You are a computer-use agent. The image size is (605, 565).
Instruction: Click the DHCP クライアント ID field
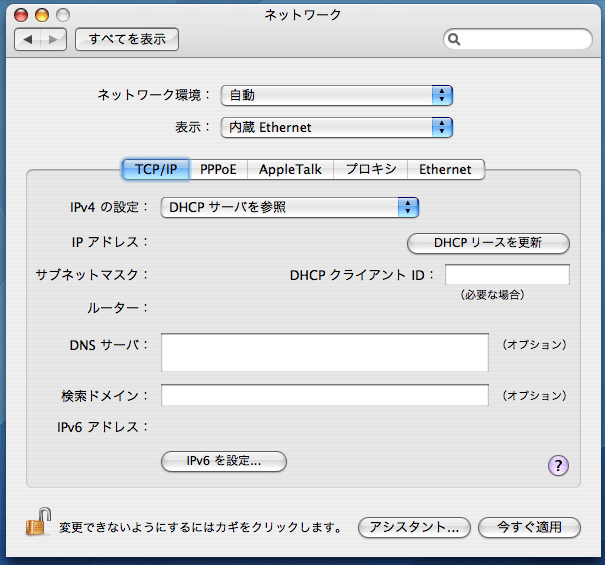point(507,275)
